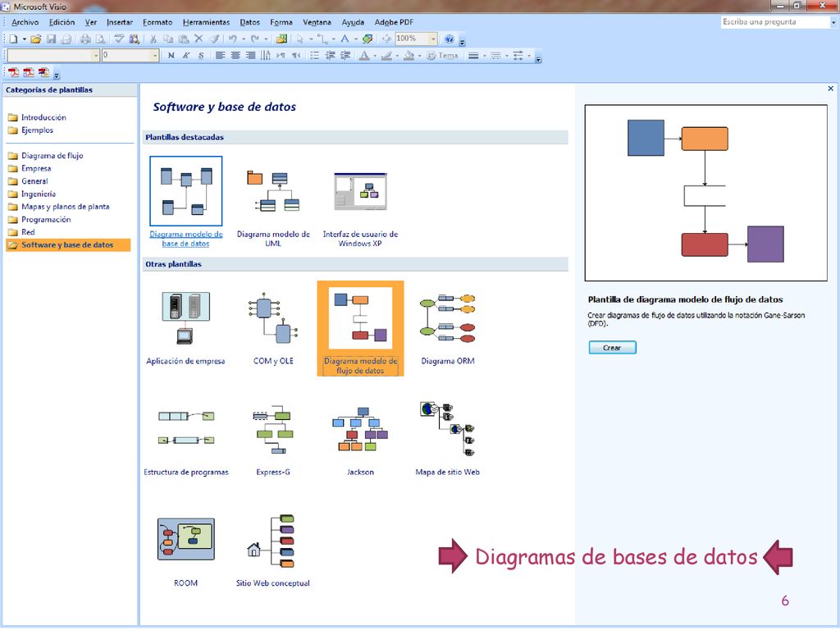840x630 pixels.
Task: Click the Increase indent icon
Action: [345, 55]
